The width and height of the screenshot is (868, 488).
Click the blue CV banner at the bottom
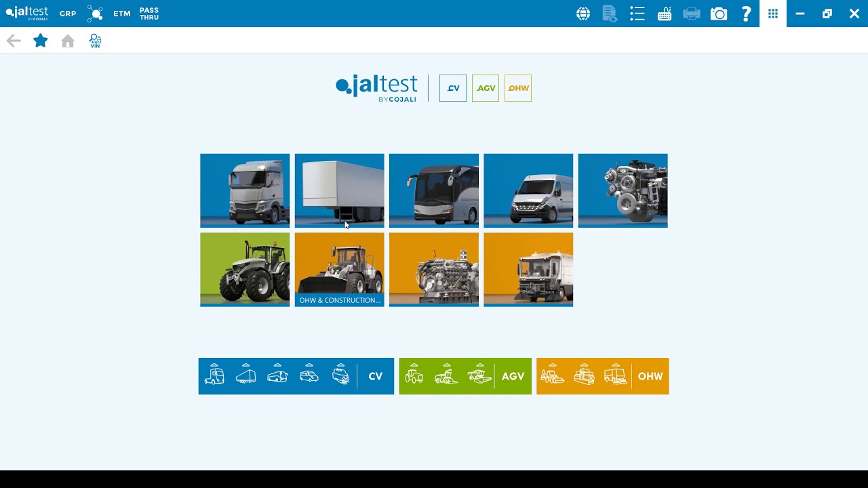point(296,376)
